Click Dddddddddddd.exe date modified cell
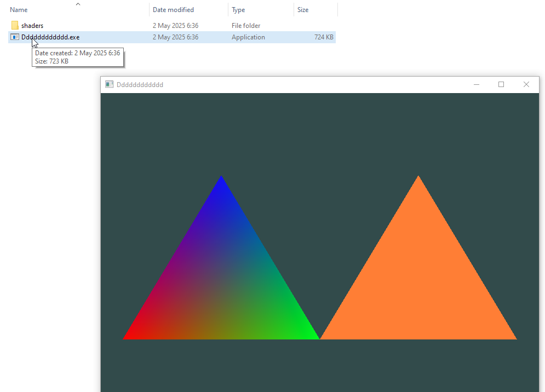The width and height of the screenshot is (545, 392). tap(175, 37)
